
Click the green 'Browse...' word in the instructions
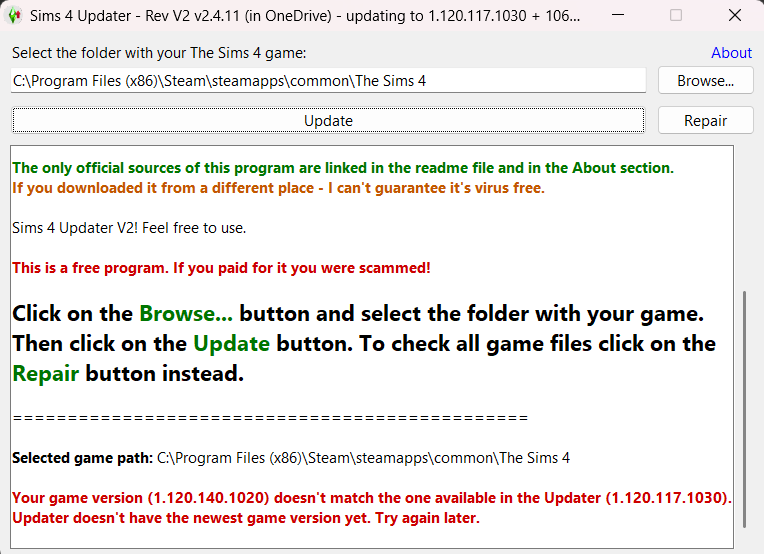tap(186, 314)
